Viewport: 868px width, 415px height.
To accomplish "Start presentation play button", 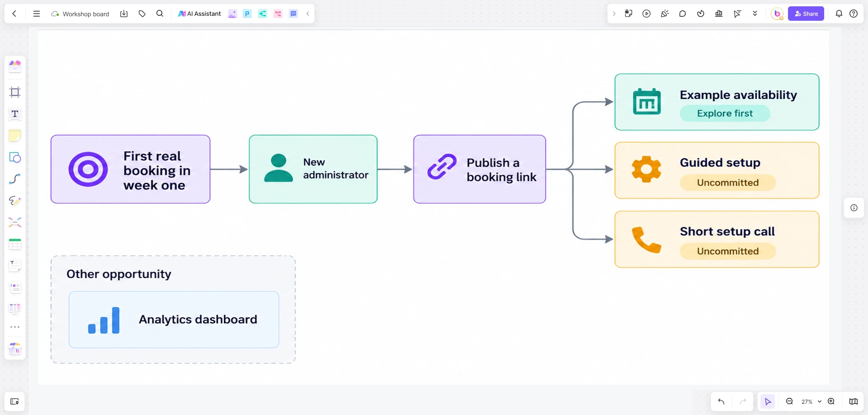I will click(646, 14).
